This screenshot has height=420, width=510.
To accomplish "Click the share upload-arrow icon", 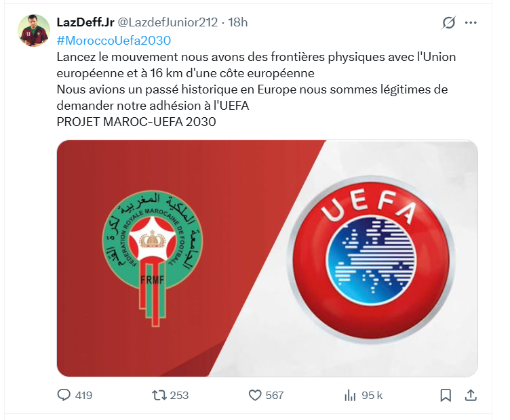I will coord(471,395).
